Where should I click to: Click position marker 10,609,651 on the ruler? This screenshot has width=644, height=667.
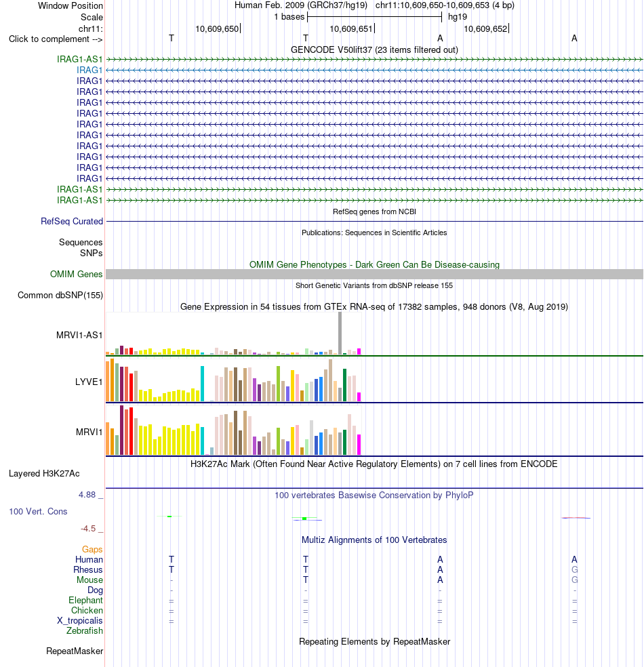(x=352, y=29)
